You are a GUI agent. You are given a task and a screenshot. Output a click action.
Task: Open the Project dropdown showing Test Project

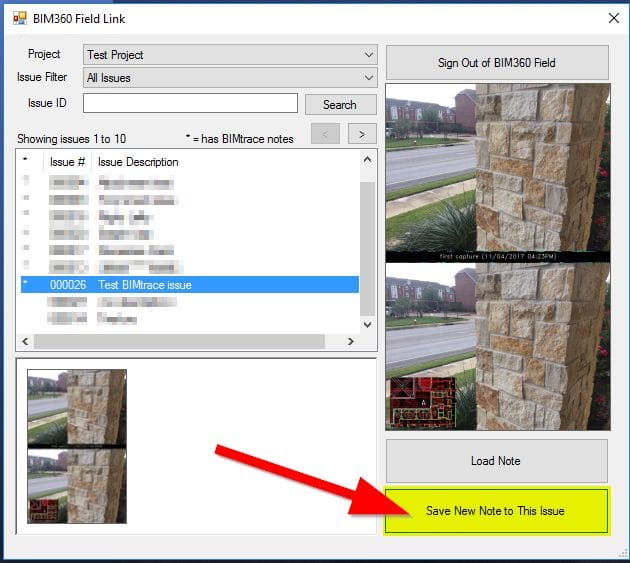[230, 55]
